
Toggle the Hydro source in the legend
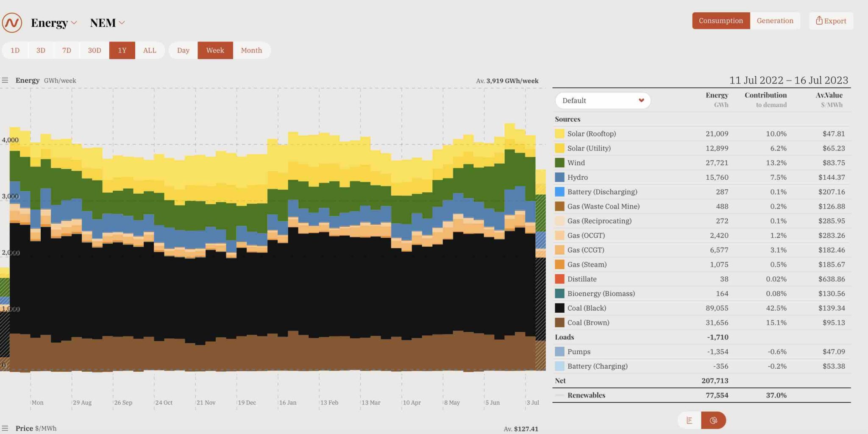click(x=577, y=177)
